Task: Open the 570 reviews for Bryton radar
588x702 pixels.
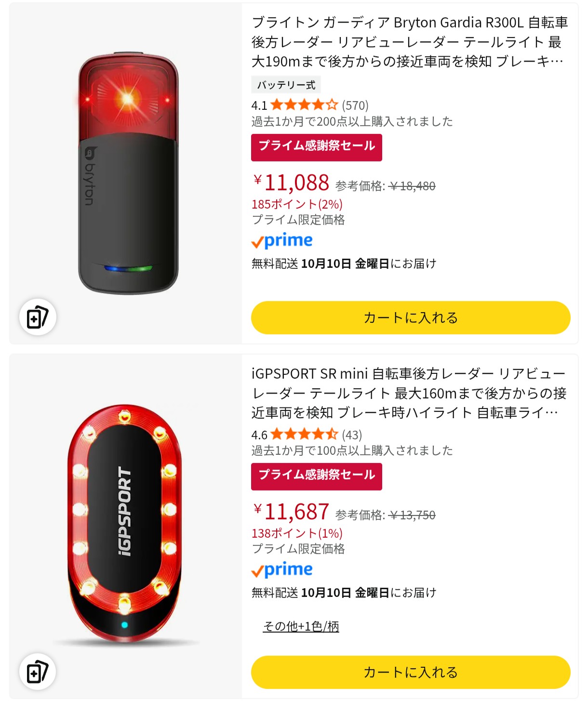Action: tap(355, 106)
